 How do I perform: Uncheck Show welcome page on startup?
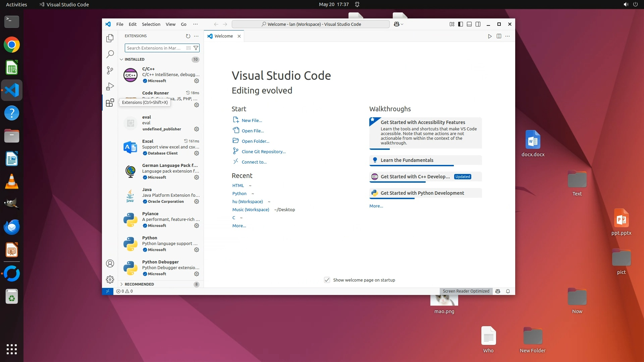pyautogui.click(x=327, y=280)
